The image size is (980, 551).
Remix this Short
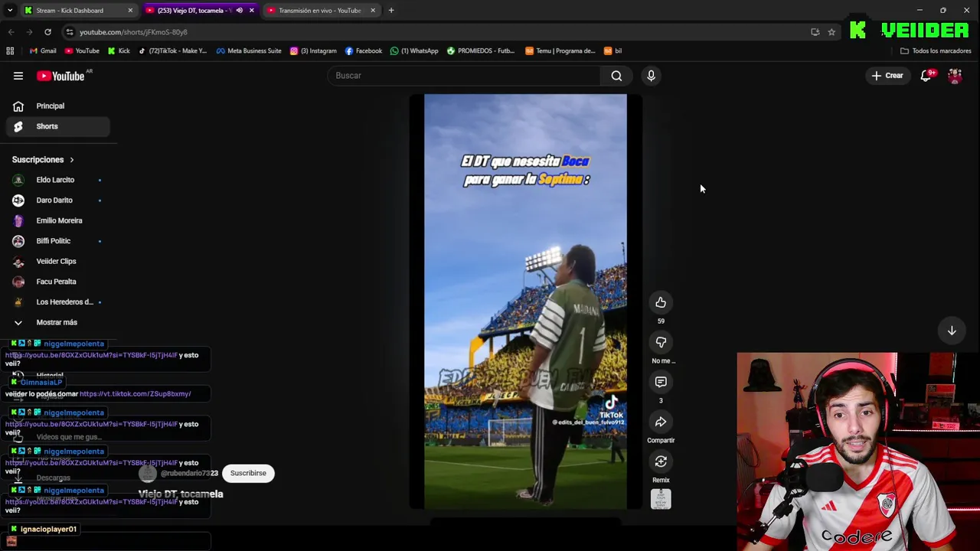661,462
